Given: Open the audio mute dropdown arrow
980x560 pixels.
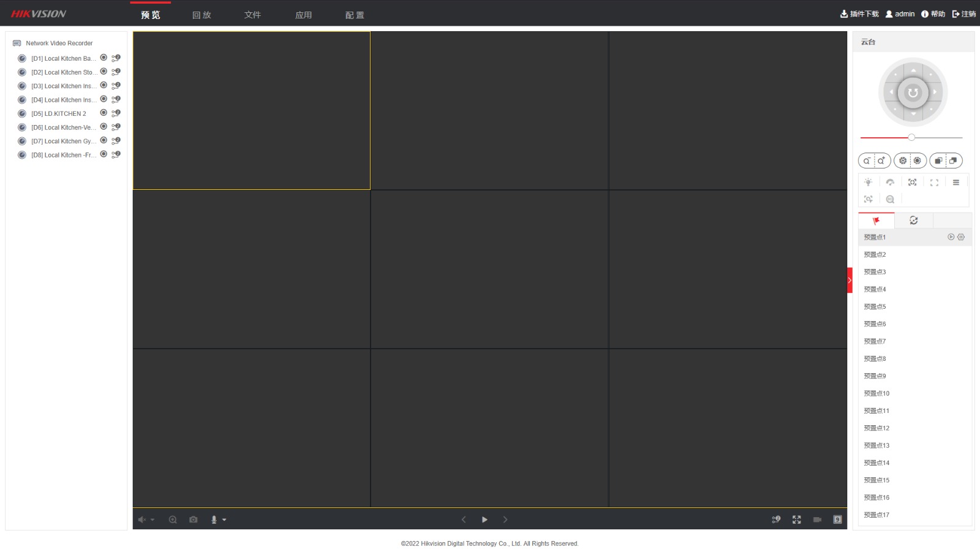Looking at the screenshot, I should click(153, 520).
